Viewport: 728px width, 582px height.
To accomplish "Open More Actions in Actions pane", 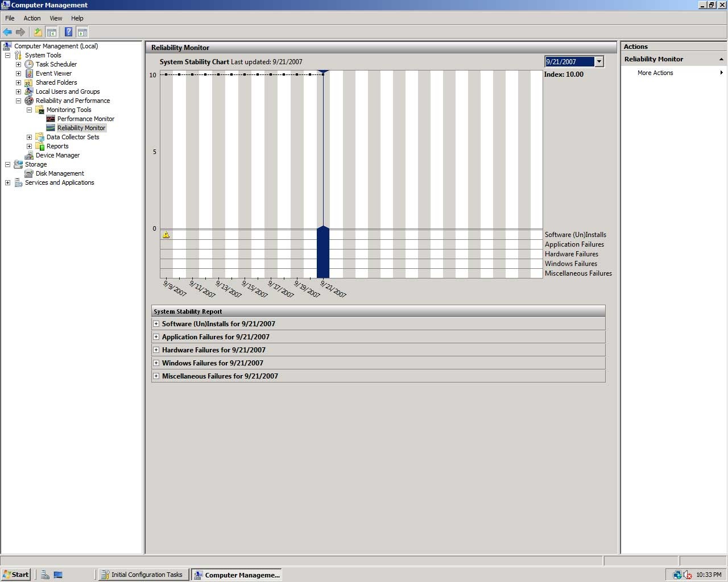I will (655, 73).
